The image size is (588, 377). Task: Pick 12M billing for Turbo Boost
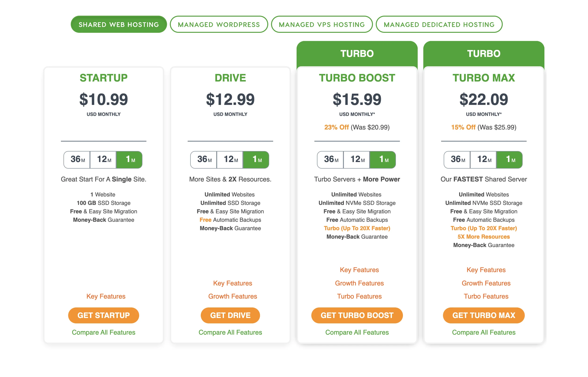pos(357,160)
